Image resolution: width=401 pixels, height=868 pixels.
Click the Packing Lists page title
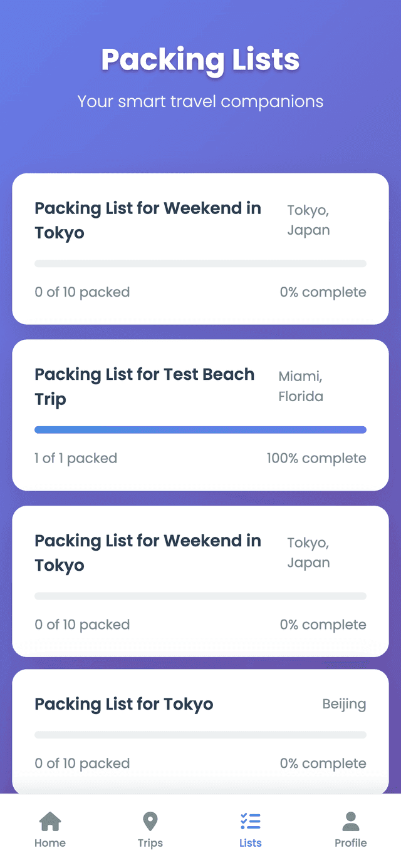click(200, 60)
